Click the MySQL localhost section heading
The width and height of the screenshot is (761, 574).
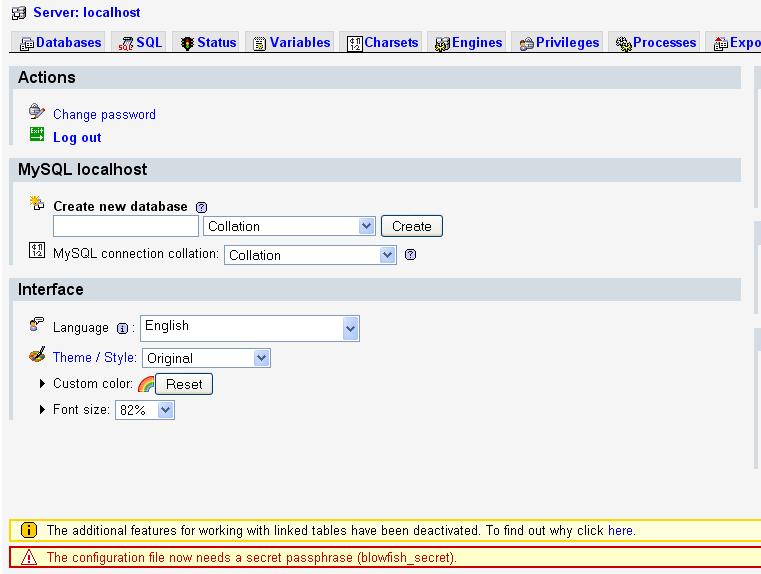[x=83, y=169]
